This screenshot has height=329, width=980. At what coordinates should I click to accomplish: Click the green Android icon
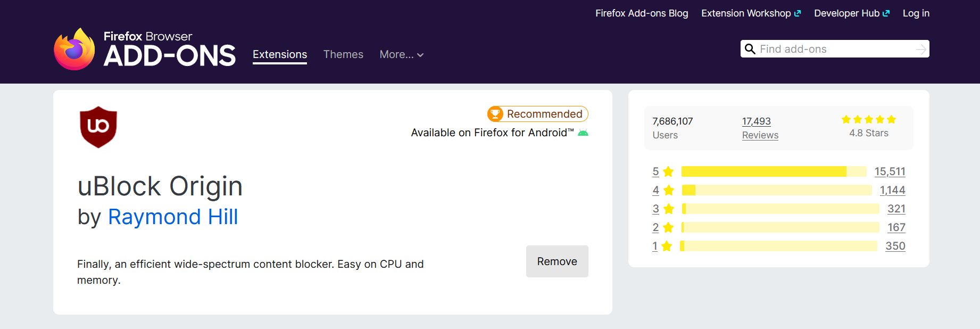583,133
